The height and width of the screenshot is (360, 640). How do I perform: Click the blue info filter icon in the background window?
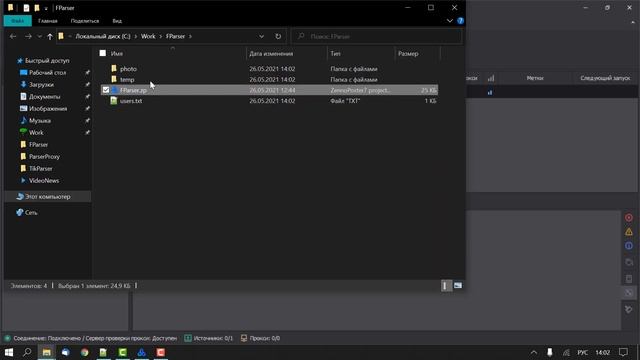pos(629,246)
